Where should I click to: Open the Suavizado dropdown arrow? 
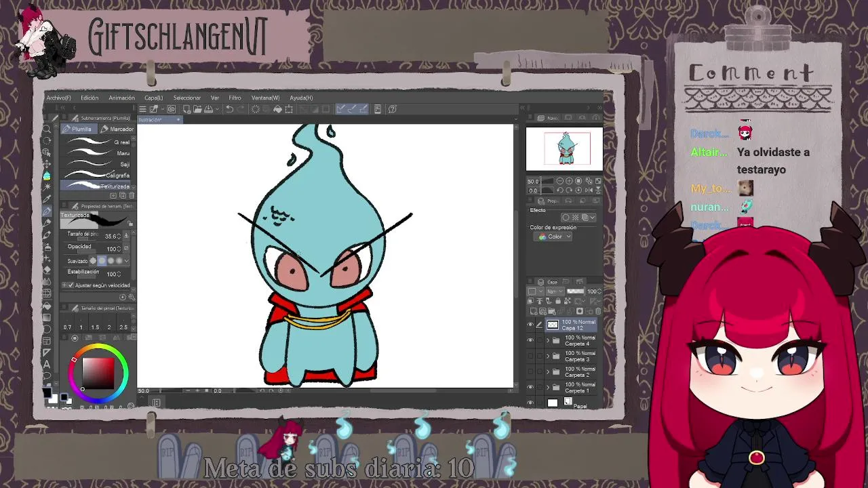pyautogui.click(x=127, y=260)
